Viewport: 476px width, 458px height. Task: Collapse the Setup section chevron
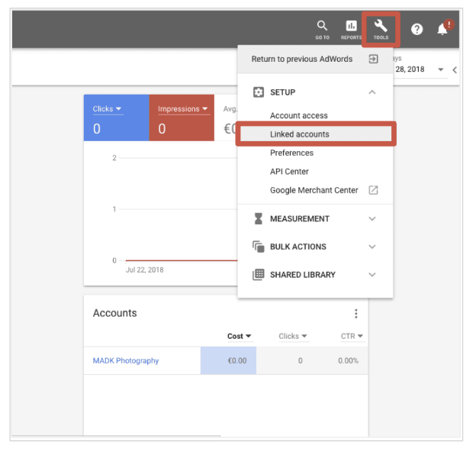tap(372, 92)
